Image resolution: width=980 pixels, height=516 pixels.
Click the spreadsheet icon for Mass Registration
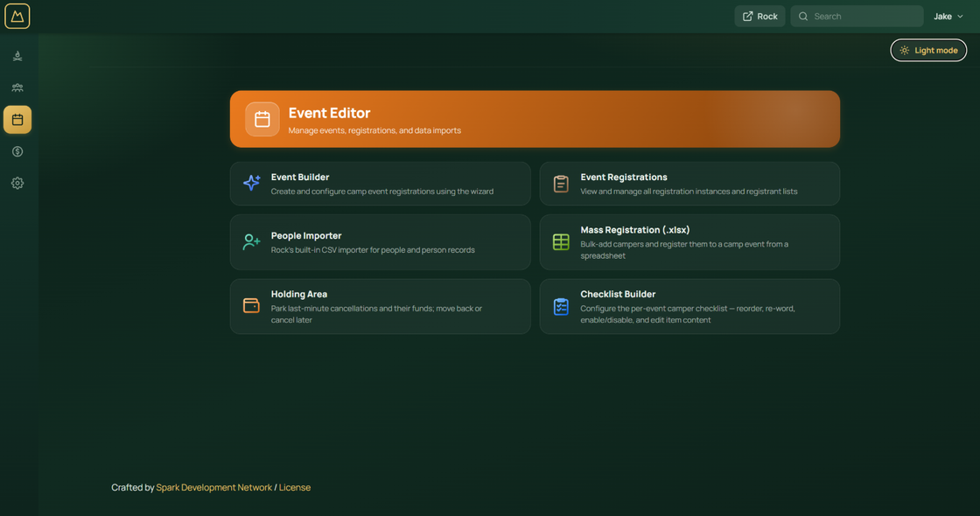tap(561, 241)
